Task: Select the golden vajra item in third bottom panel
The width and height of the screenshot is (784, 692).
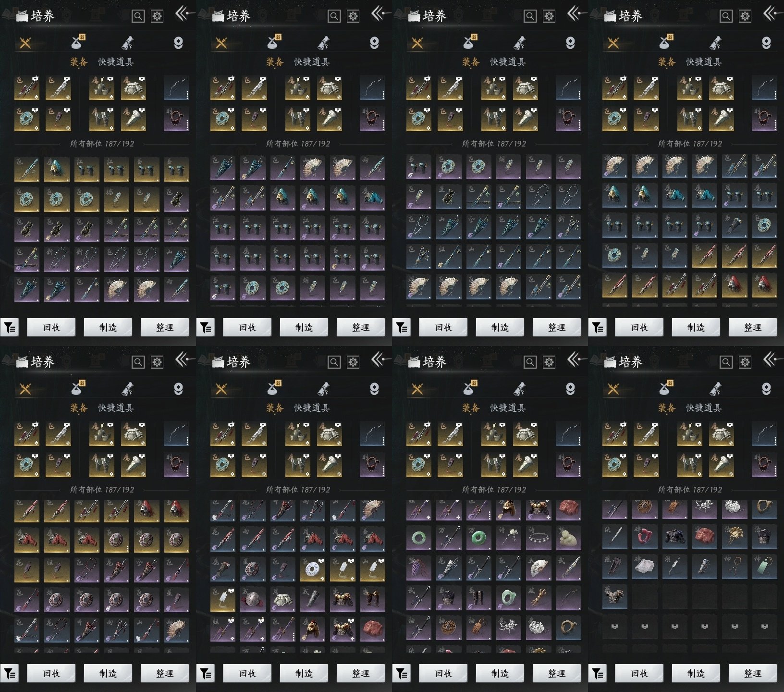Action: click(539, 597)
